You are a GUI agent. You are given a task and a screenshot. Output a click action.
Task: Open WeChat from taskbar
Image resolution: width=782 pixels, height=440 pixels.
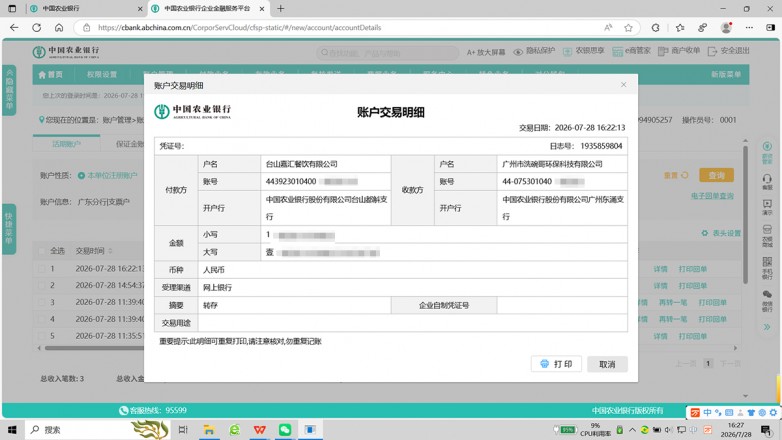pos(285,430)
